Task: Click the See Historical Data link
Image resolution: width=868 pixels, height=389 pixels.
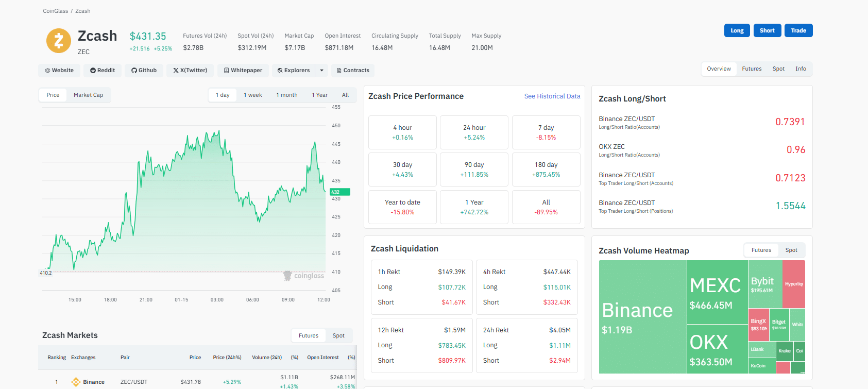Action: (x=552, y=96)
